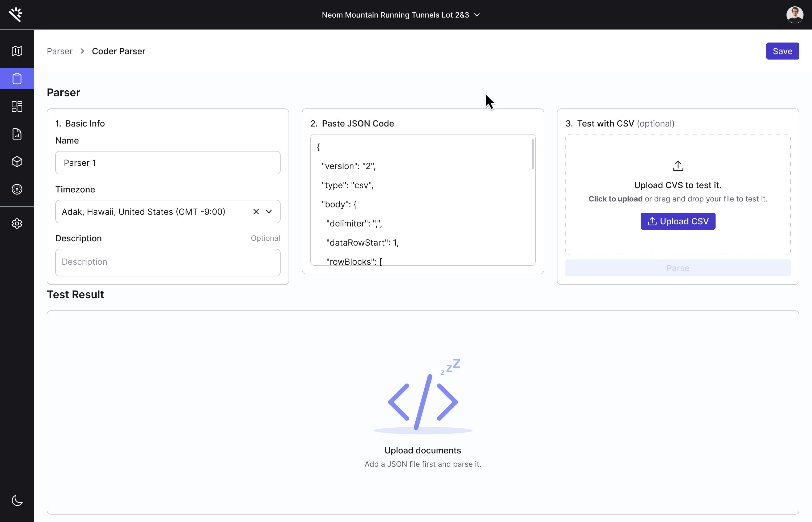The width and height of the screenshot is (812, 522).
Task: Upload a CSV file with Upload CSV button
Action: [x=678, y=221]
